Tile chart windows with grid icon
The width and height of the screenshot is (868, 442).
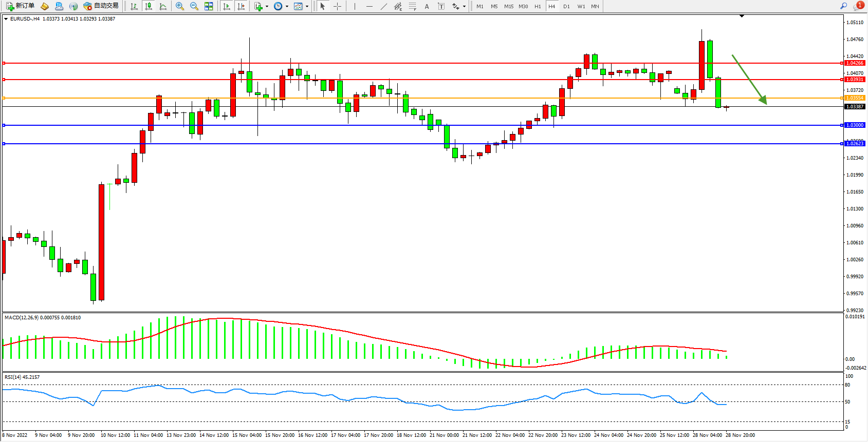209,6
